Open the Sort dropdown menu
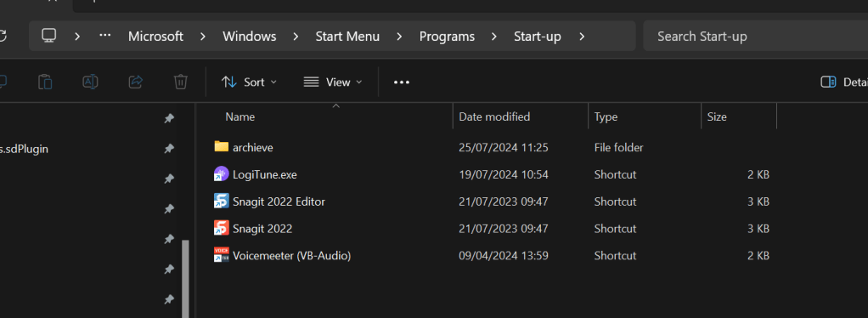868x318 pixels. coord(249,82)
